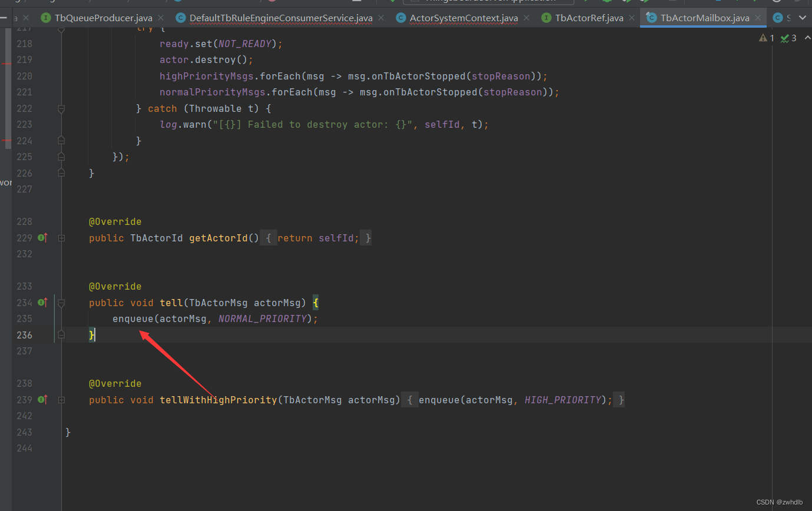Click the @Override annotation on line 228
This screenshot has width=812, height=511.
[x=115, y=222]
